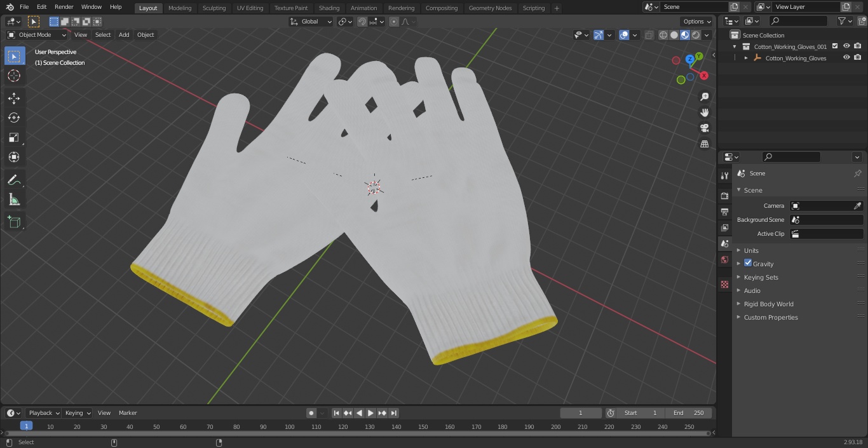
Task: Select the Rotate tool
Action: pos(14,118)
